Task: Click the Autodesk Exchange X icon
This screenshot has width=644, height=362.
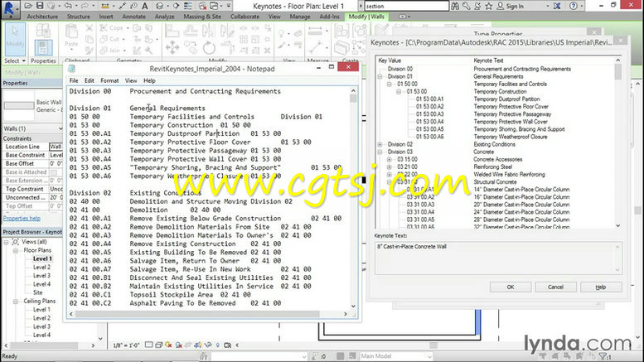Action: click(556, 6)
